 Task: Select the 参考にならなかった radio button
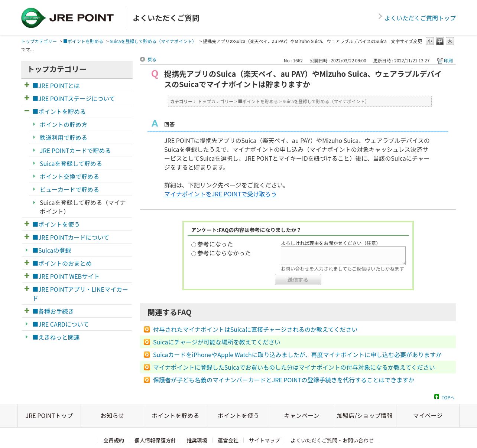[x=194, y=254]
